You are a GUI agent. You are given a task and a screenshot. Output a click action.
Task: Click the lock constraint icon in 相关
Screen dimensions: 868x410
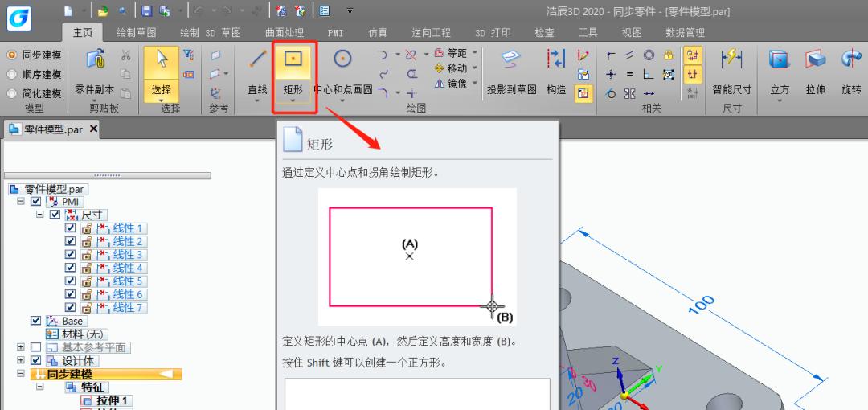(x=668, y=55)
